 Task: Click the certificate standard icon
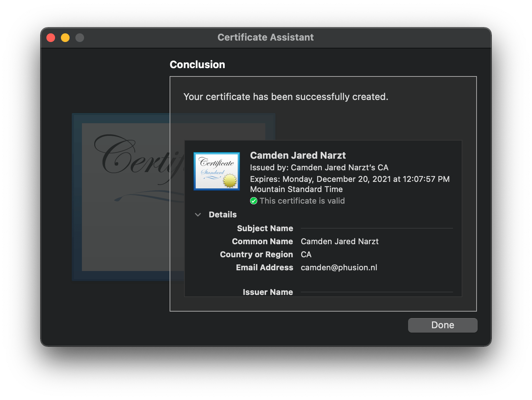coord(217,171)
